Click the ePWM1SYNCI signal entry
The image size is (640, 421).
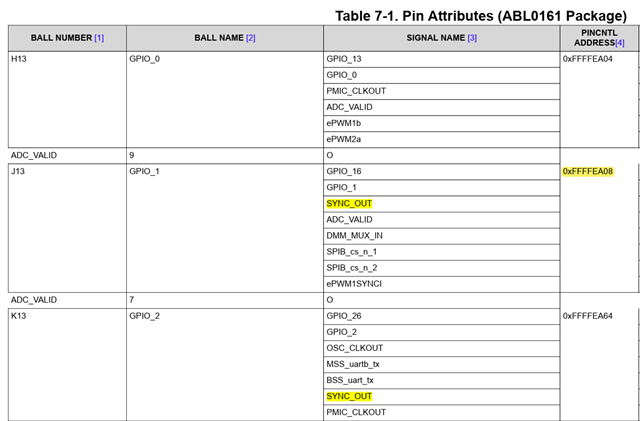pos(353,283)
